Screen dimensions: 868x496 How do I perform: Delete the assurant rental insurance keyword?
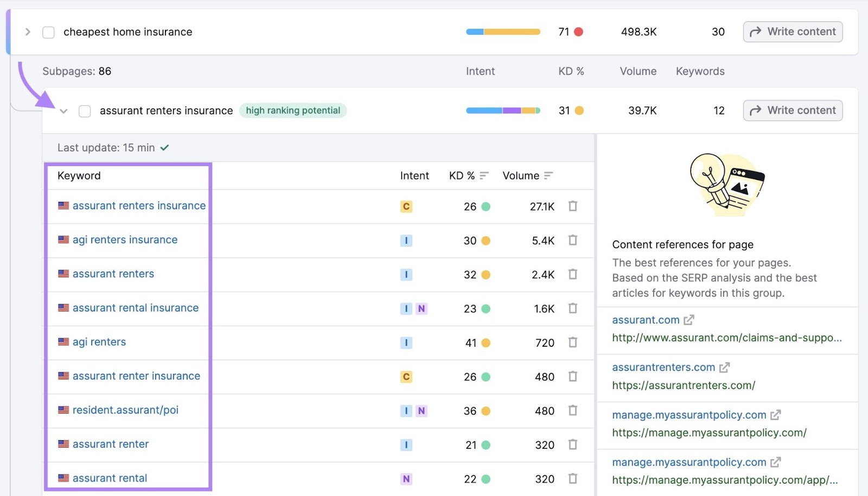pos(572,308)
